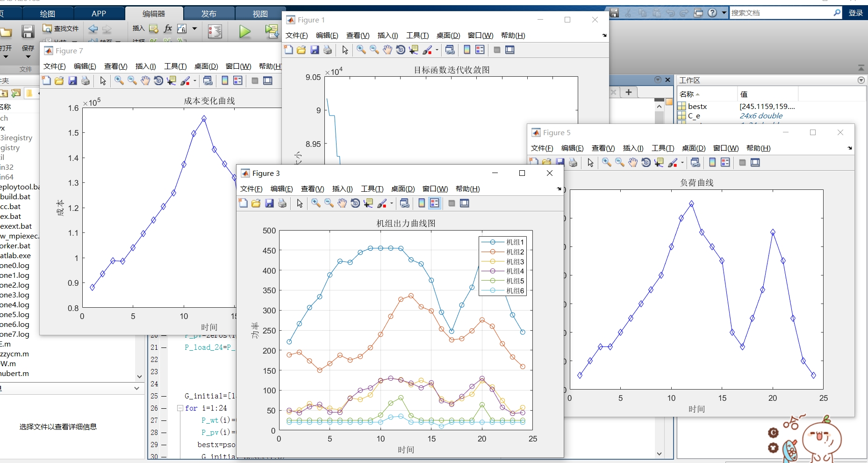Switch to the 绘图 ribbon tab
The image size is (868, 463).
[48, 14]
